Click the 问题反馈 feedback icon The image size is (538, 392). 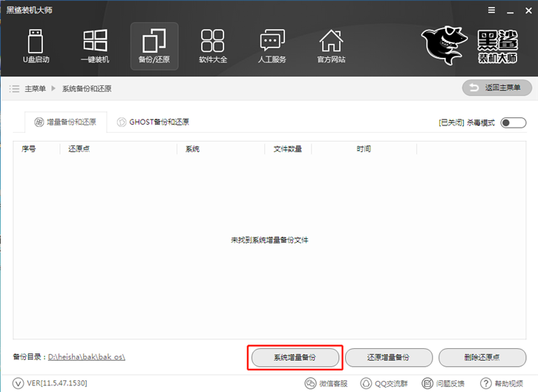coord(427,383)
